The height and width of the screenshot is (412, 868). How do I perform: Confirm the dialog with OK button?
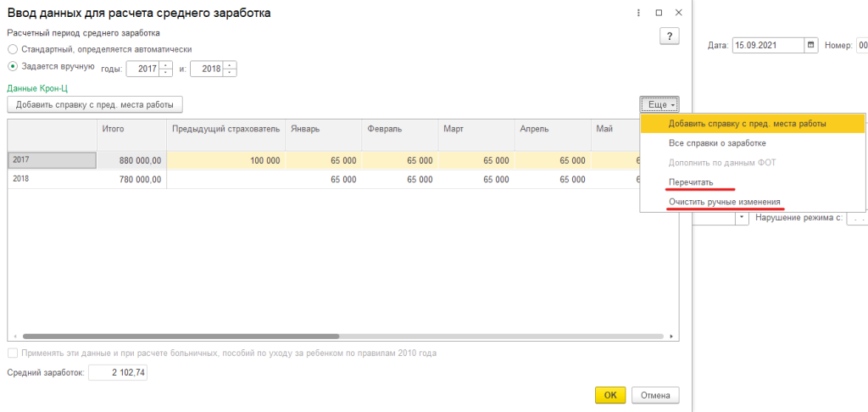coord(609,395)
